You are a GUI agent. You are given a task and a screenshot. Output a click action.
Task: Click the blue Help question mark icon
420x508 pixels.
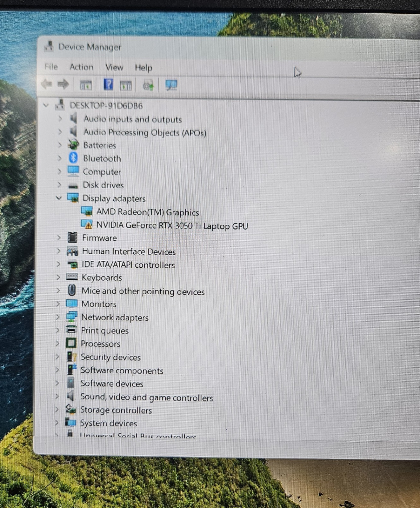pos(108,84)
